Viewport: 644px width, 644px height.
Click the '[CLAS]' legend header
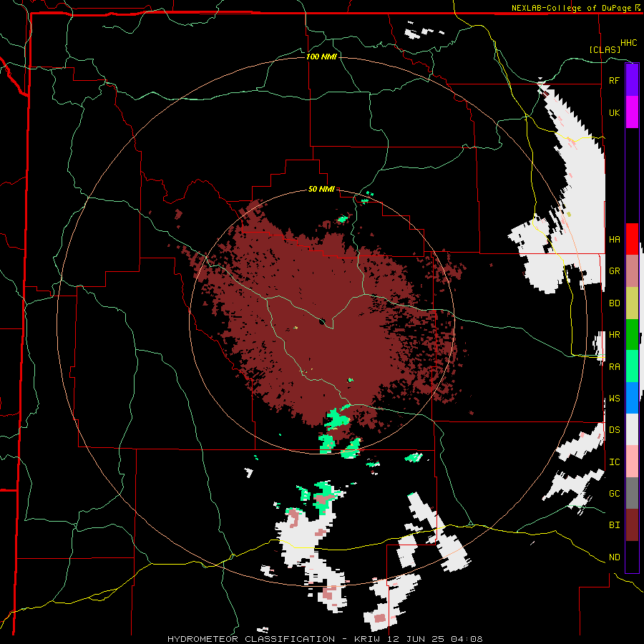coord(605,49)
